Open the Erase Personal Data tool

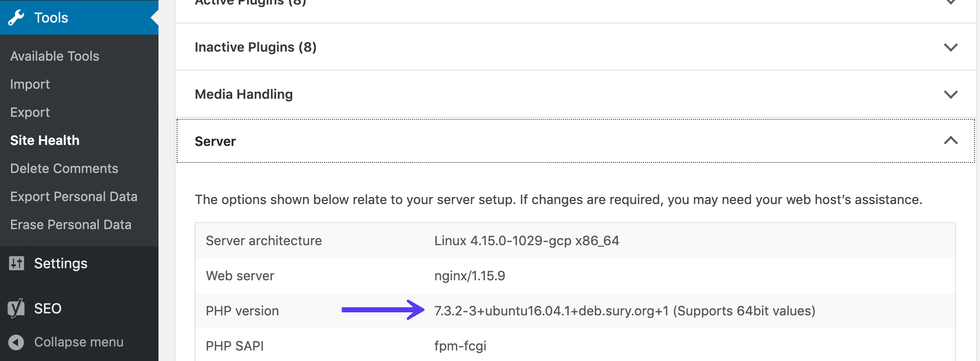[x=70, y=224]
